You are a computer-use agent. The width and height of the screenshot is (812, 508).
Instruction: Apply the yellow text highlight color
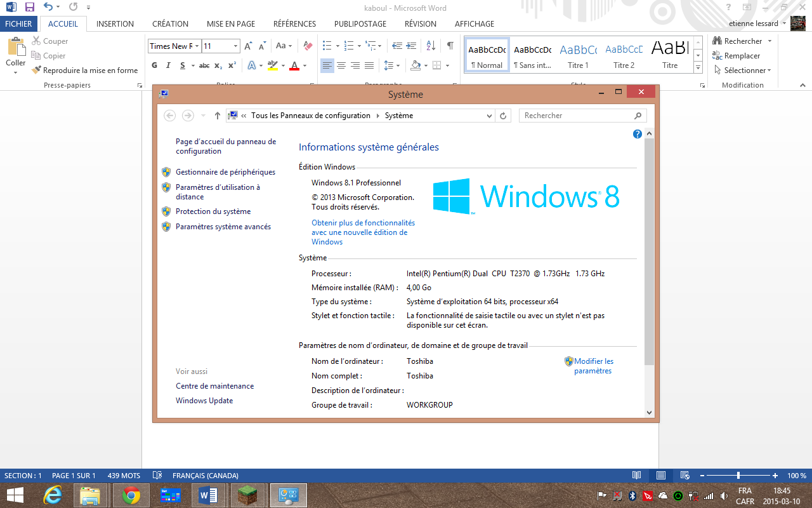tap(272, 65)
